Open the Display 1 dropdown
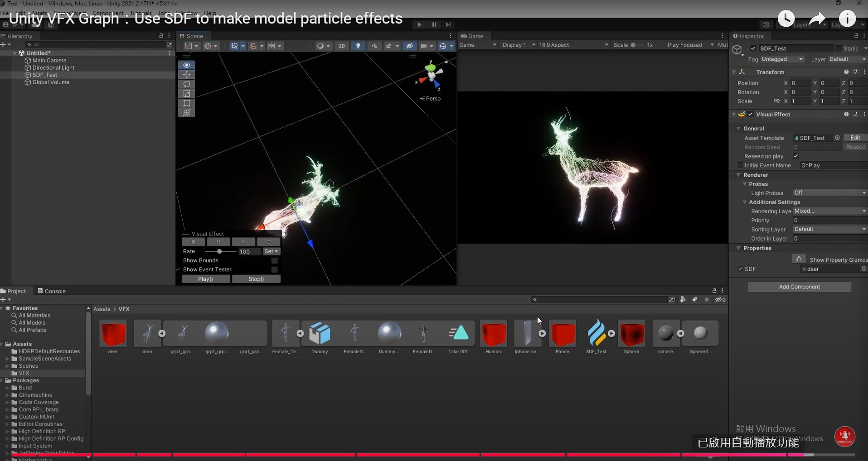Image resolution: width=868 pixels, height=461 pixels. pos(519,45)
